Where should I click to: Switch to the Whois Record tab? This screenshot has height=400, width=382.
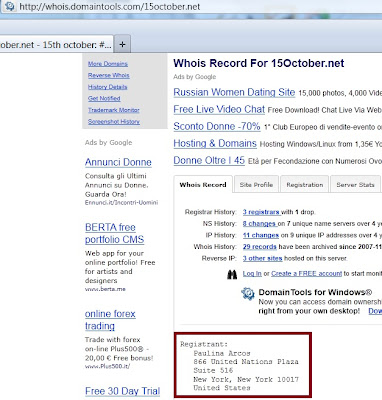coord(203,185)
